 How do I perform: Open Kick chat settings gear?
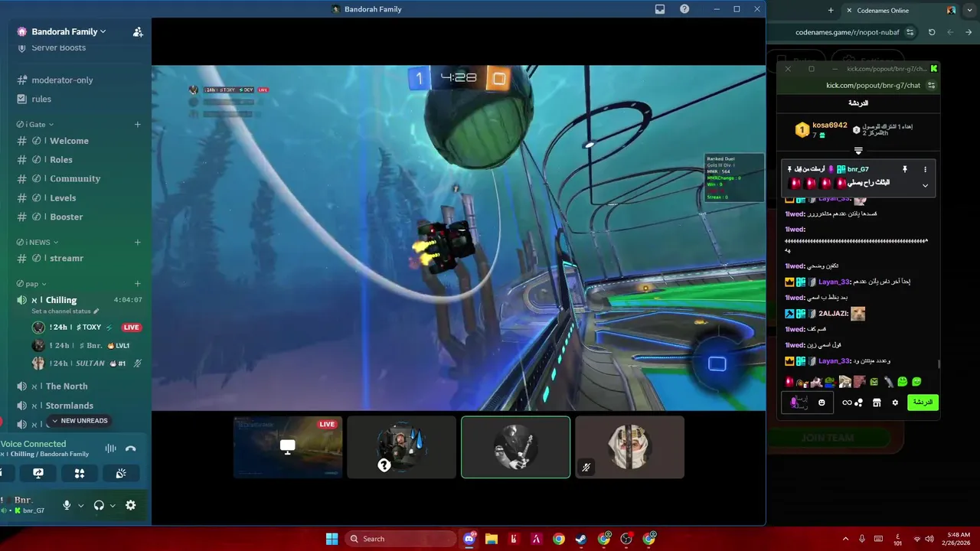click(x=895, y=403)
